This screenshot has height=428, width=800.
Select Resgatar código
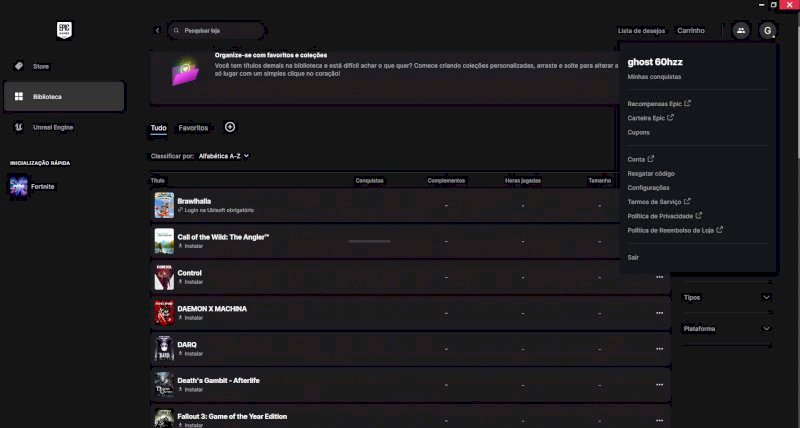pyautogui.click(x=651, y=173)
